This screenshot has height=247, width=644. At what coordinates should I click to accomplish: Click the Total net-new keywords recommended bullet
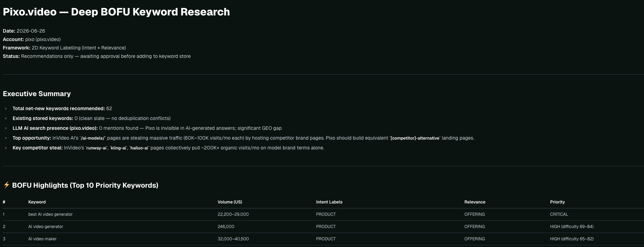pyautogui.click(x=62, y=108)
